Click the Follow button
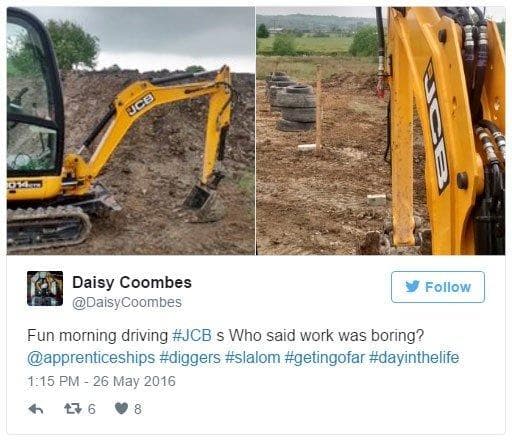Screen dimensions: 512x442 click(x=438, y=287)
